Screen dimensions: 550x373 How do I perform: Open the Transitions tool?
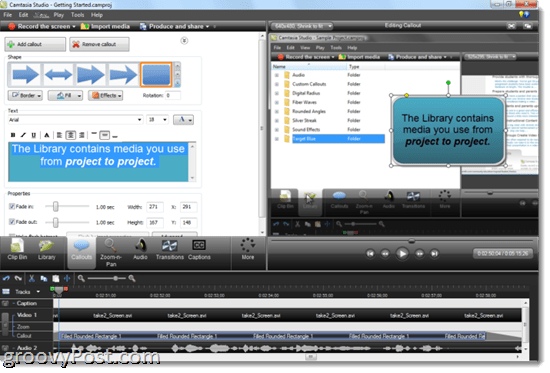(x=170, y=249)
